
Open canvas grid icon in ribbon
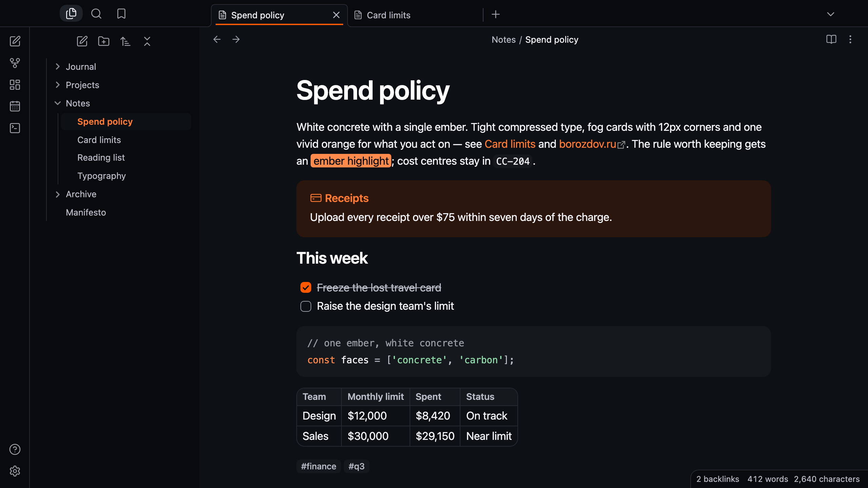tap(15, 85)
